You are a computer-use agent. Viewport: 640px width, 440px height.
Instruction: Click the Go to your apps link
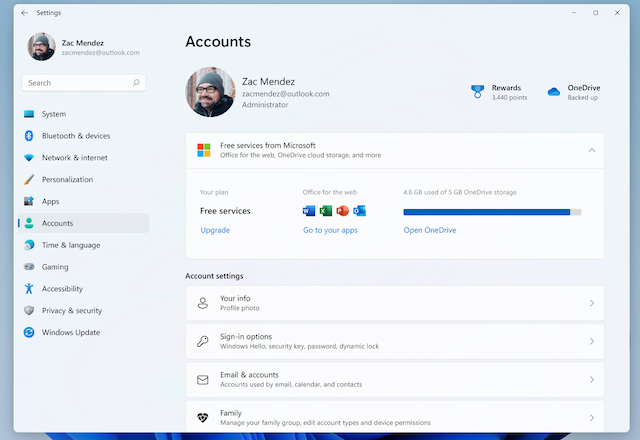pyautogui.click(x=330, y=230)
